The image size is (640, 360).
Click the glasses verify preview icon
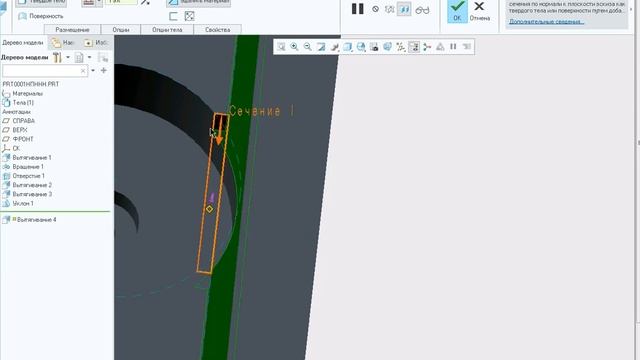coord(422,10)
